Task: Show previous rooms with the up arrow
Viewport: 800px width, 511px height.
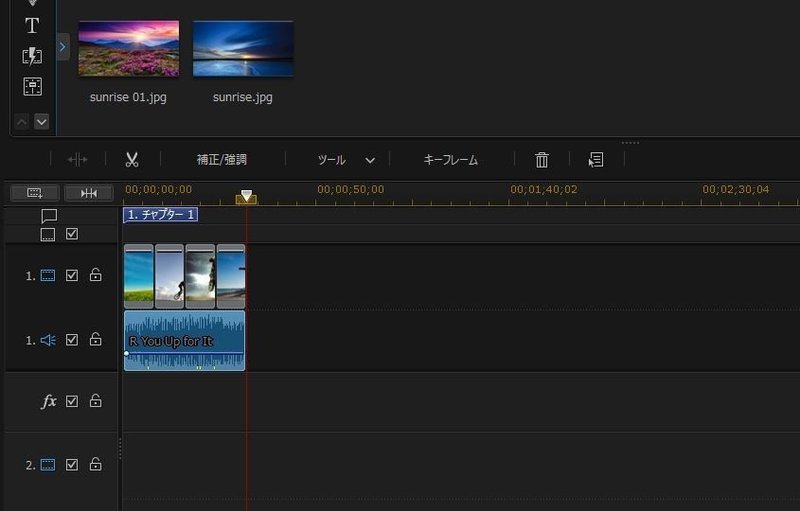Action: coord(21,122)
